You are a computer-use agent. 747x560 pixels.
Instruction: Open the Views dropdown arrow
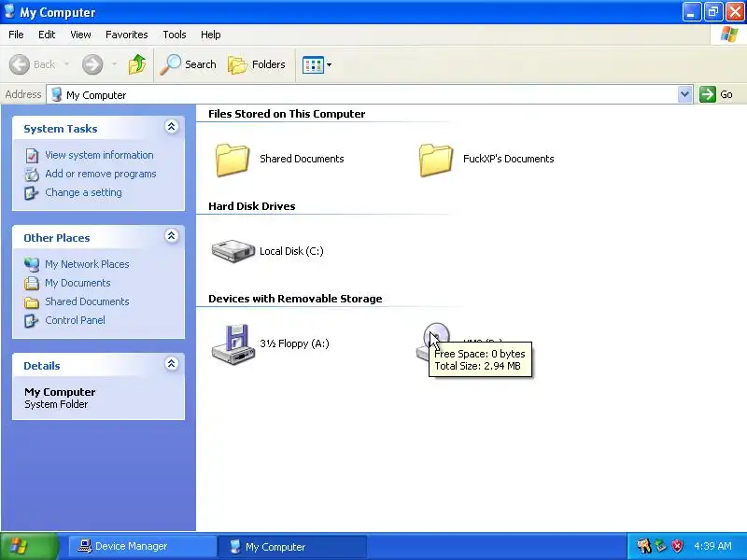coord(329,64)
